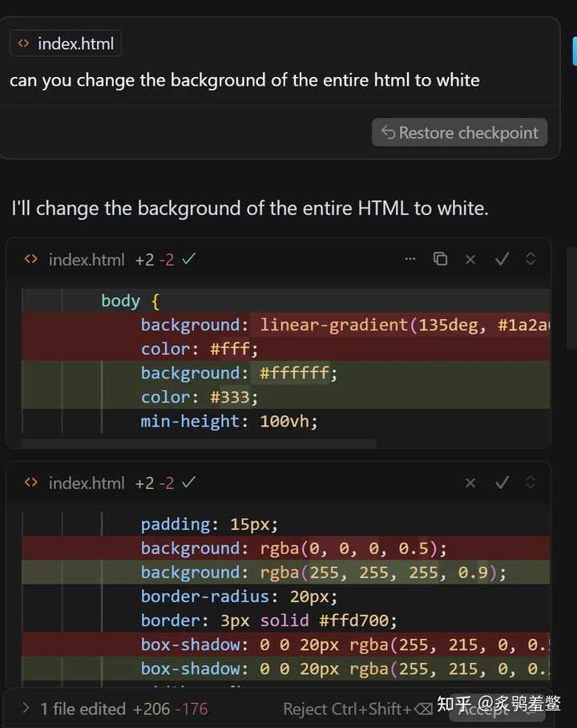Open index.html from first diff header
Screen dimensions: 577x728
tap(86, 260)
